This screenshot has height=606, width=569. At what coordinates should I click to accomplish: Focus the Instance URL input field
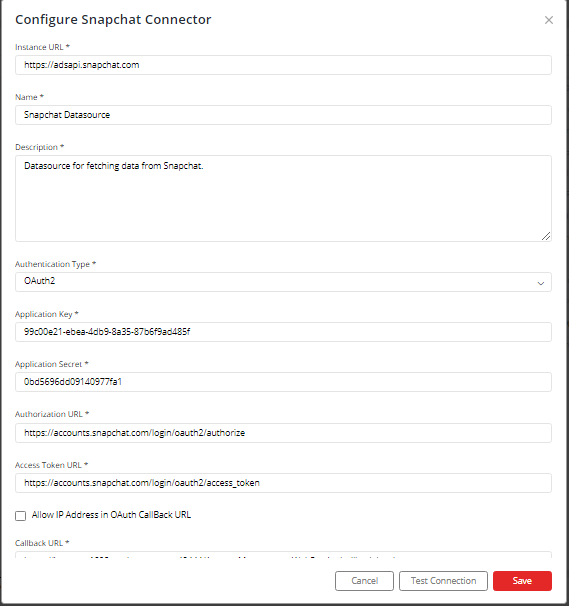click(283, 65)
